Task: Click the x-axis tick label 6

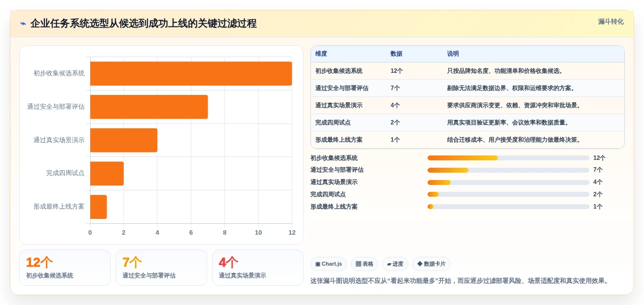Action: pos(191,233)
